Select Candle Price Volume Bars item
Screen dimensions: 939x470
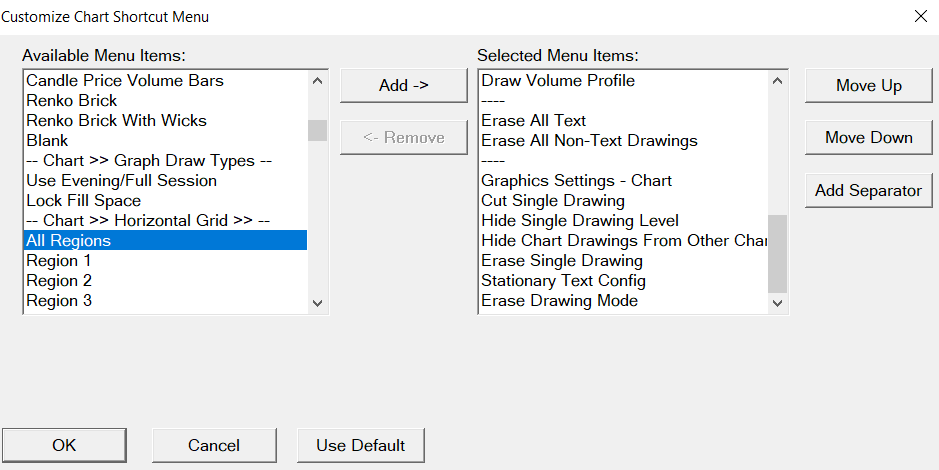click(125, 80)
